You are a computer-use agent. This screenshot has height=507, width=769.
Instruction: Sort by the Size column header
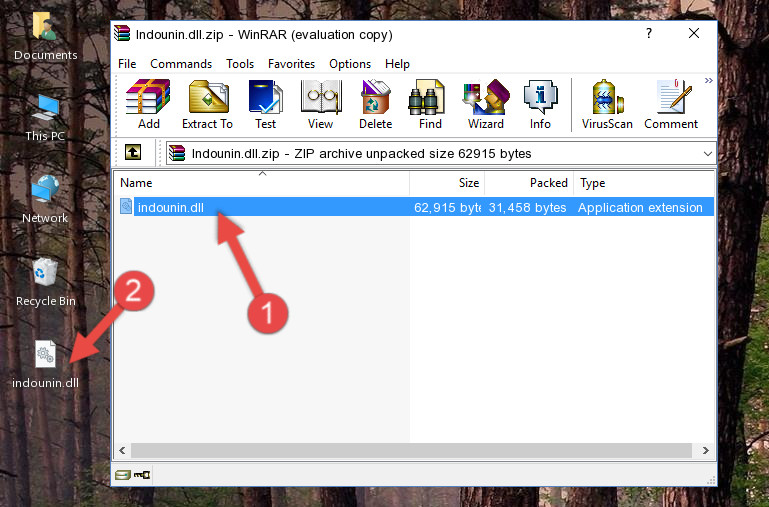pos(447,183)
